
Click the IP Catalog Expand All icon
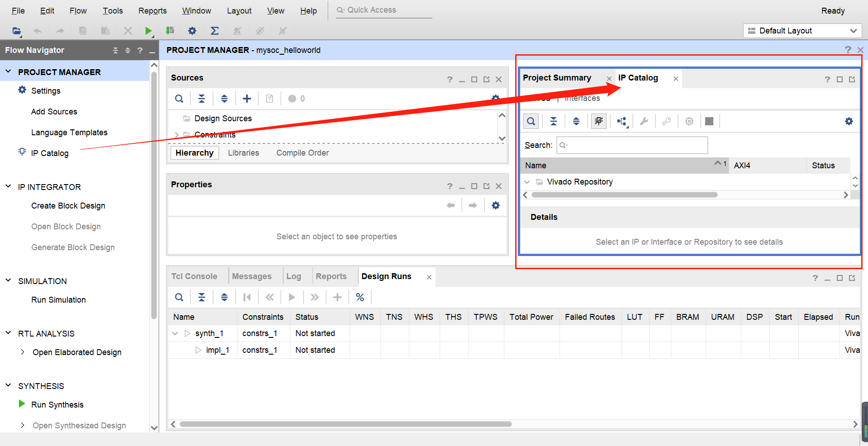576,121
